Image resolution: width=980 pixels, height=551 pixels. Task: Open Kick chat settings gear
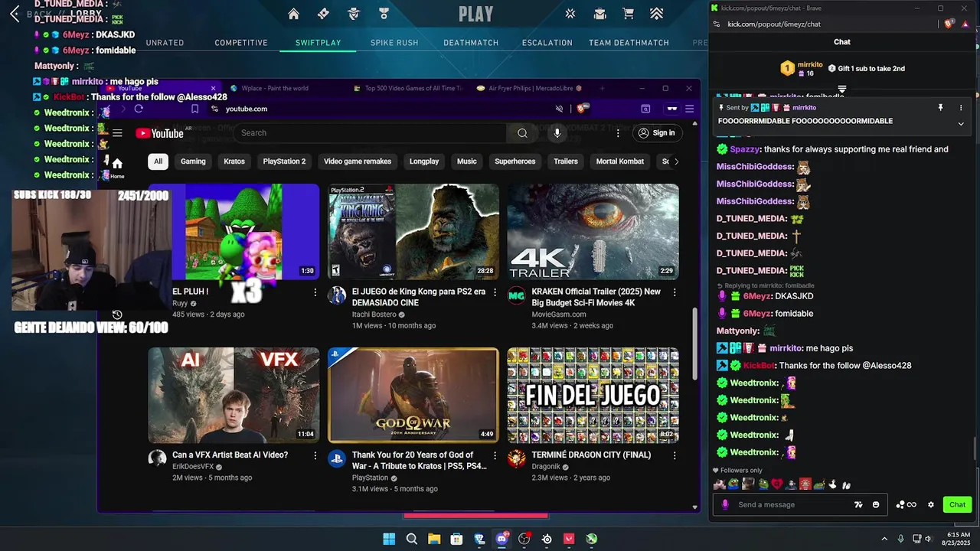pos(931,505)
